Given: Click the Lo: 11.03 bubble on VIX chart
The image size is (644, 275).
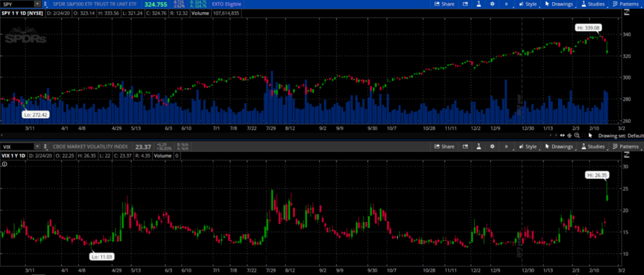Looking at the screenshot, I should 101,257.
